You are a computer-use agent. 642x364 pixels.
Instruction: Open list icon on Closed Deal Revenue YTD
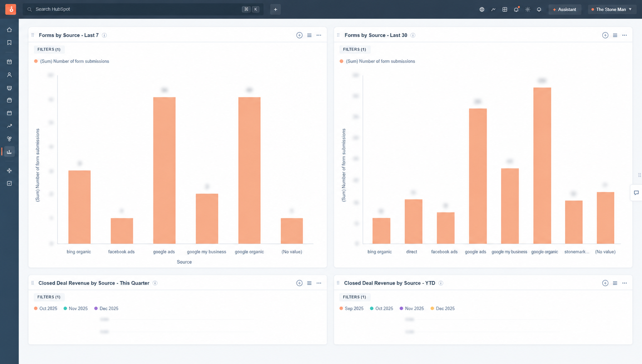[x=615, y=283]
